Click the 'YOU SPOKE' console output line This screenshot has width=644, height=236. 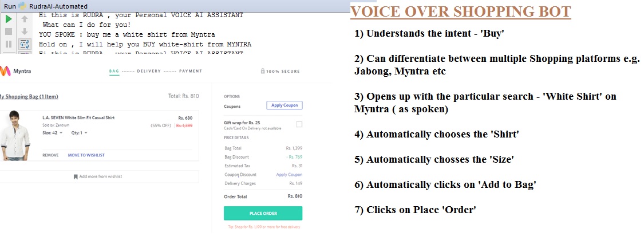[127, 34]
